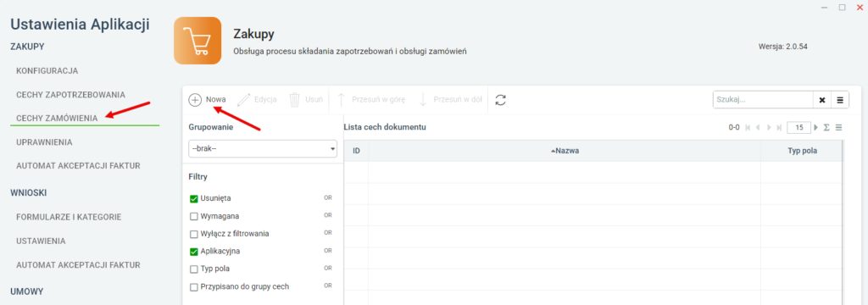868x305 pixels.
Task: Tick the Typ pola filter checkbox
Action: click(194, 269)
